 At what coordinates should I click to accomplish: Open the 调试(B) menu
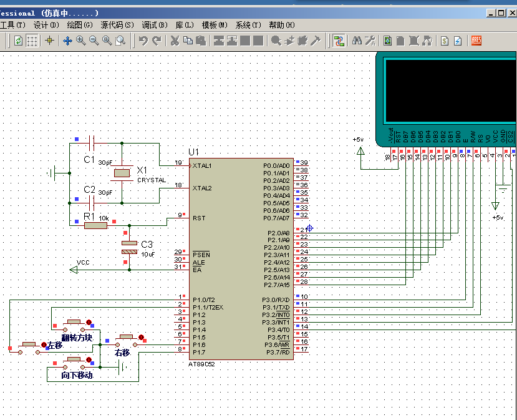coord(155,25)
